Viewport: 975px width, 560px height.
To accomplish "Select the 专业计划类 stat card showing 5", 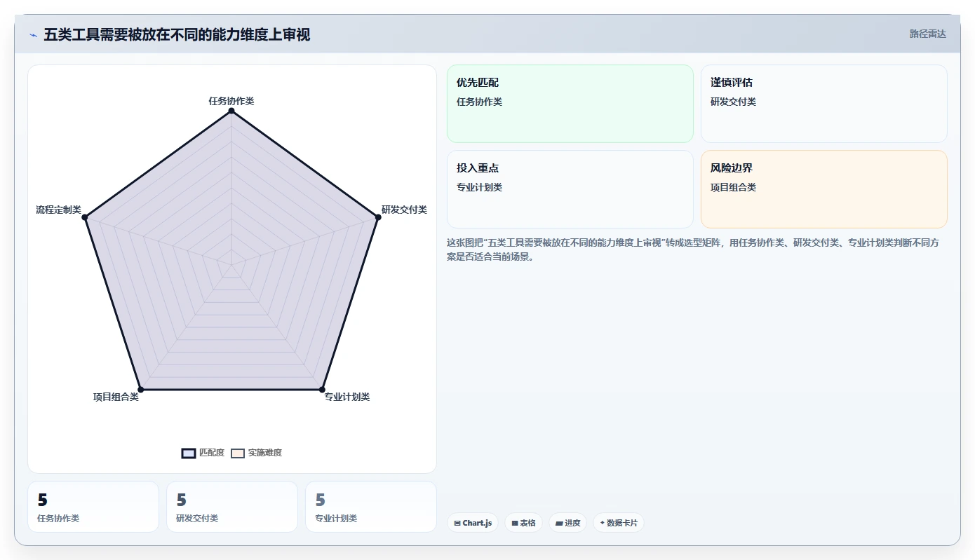I will coord(371,507).
